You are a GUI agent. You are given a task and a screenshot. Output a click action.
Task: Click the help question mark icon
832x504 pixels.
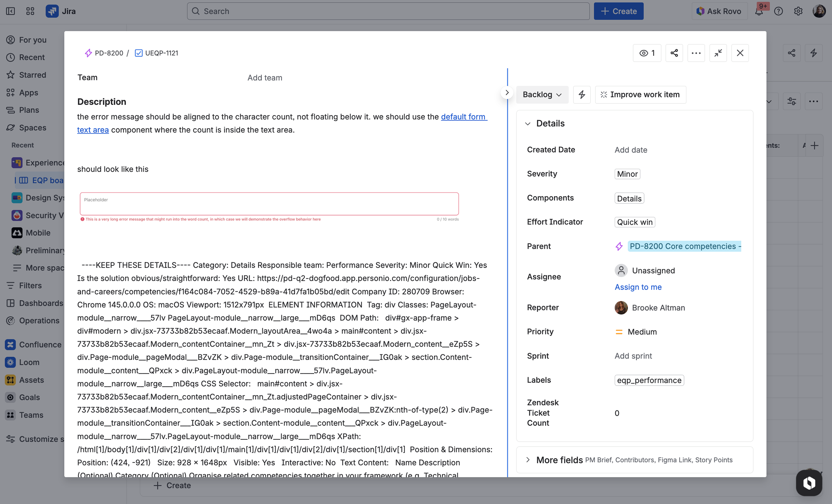(779, 11)
